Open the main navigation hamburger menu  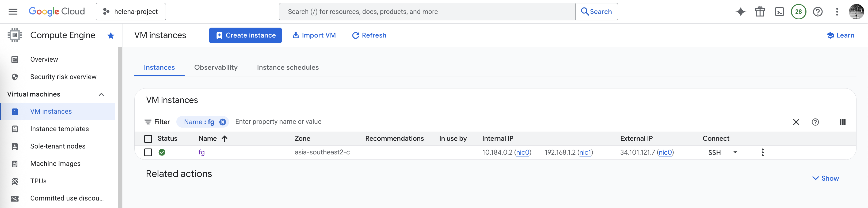13,12
